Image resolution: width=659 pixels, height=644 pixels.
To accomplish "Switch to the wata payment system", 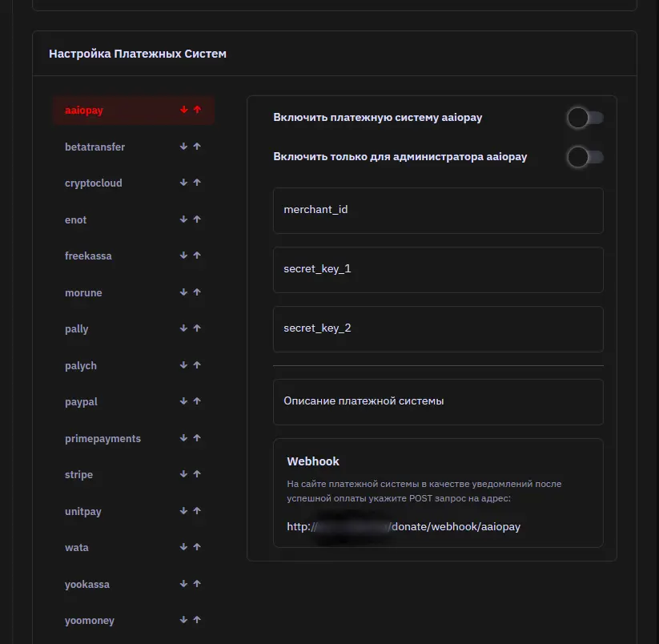I will tap(77, 548).
